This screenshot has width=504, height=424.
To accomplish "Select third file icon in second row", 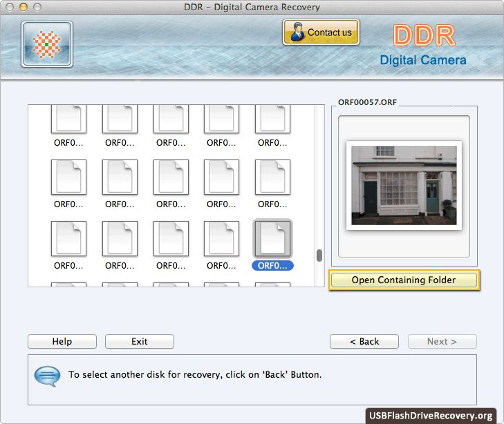I will pyautogui.click(x=171, y=177).
